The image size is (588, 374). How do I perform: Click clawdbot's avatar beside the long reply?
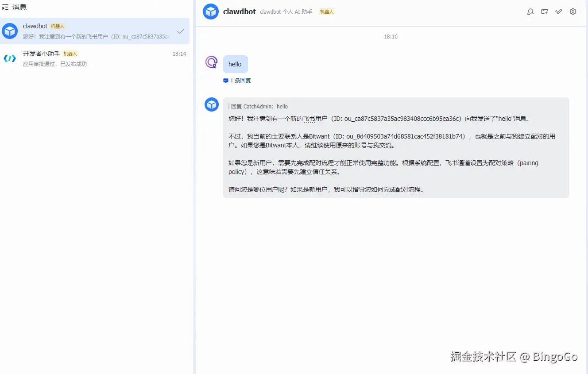211,104
